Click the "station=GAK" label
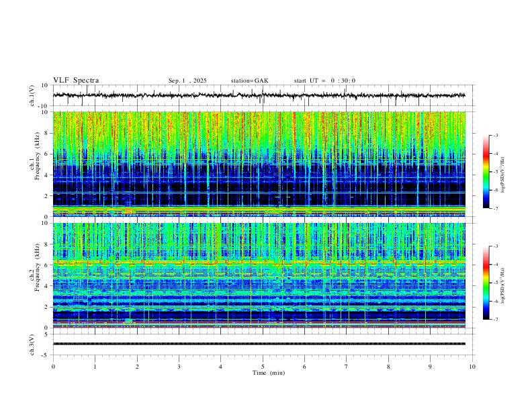This screenshot has height=411, width=532. pyautogui.click(x=250, y=81)
